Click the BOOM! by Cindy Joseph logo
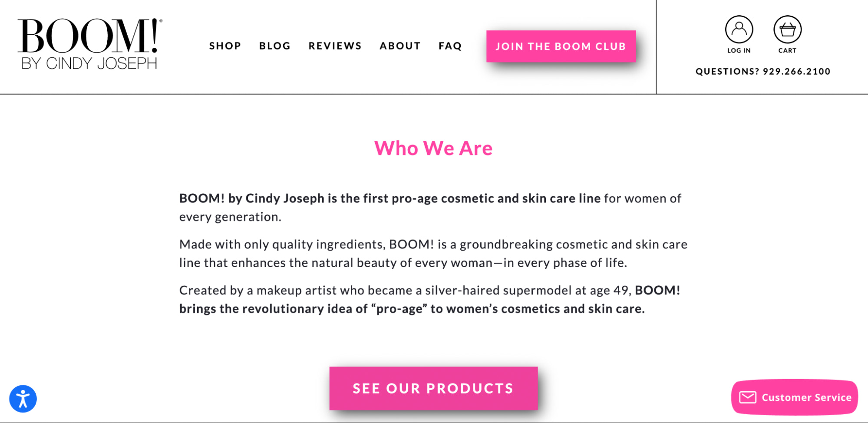This screenshot has height=423, width=868. point(89,44)
